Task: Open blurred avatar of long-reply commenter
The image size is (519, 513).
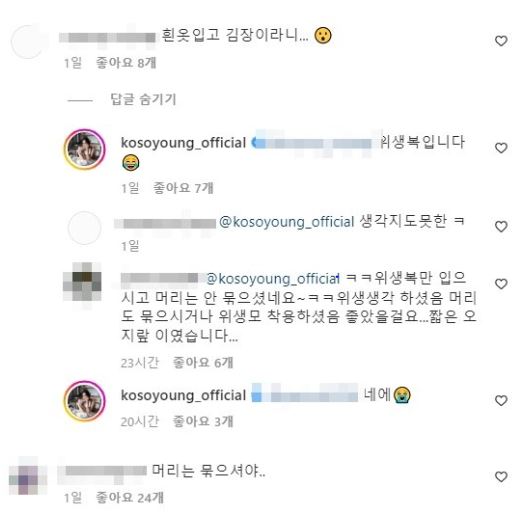Action: (82, 282)
